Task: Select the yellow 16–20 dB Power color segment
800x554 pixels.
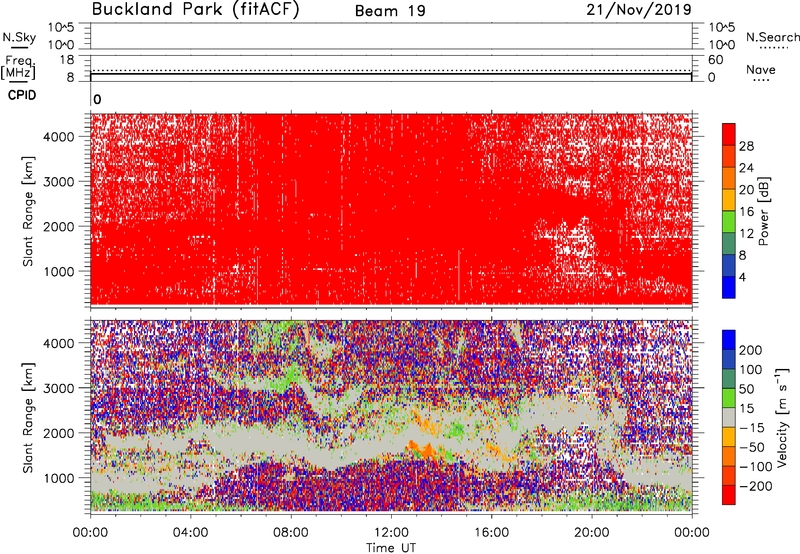Action: (x=729, y=200)
